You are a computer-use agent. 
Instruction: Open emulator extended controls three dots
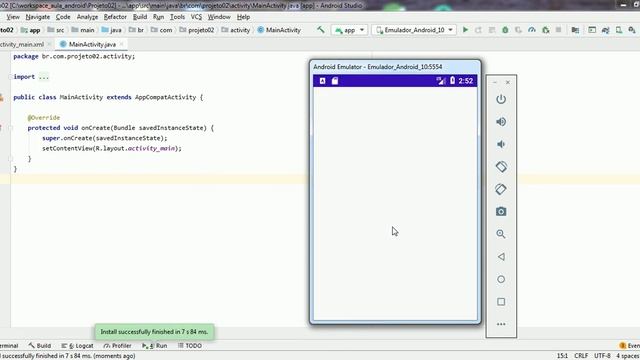tap(501, 324)
